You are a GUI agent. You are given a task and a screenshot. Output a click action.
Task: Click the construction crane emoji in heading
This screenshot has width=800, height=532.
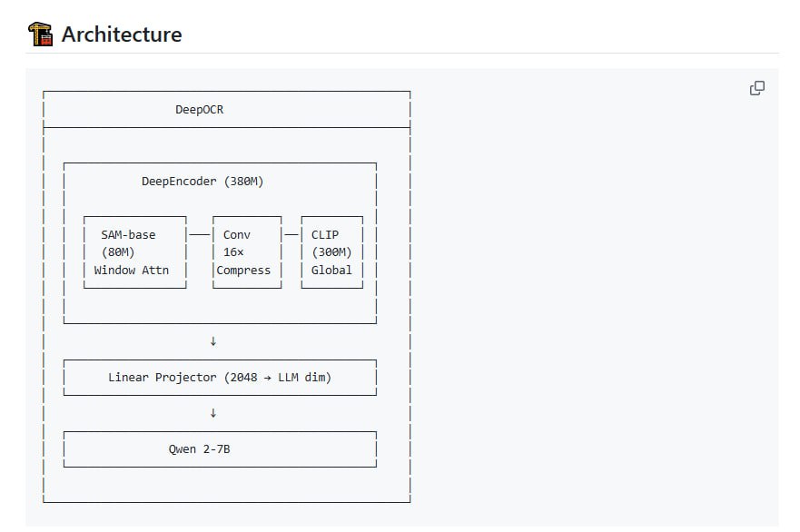[x=40, y=34]
